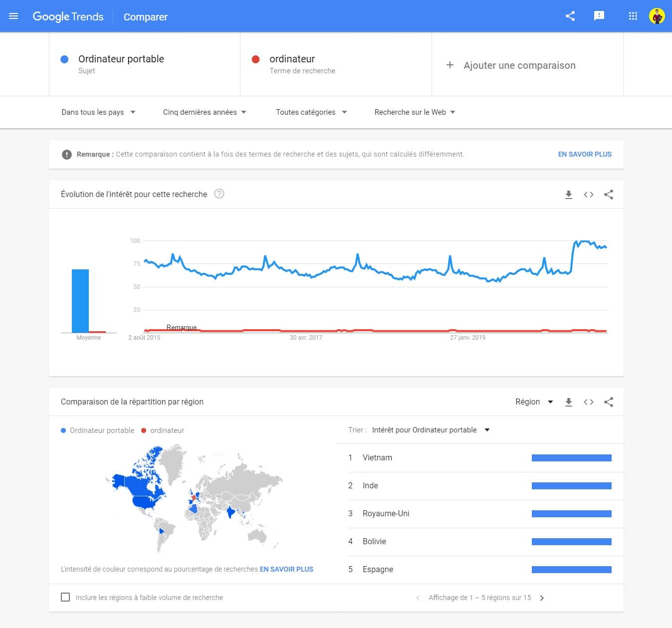Click the Remarque marker on the chart

(182, 328)
